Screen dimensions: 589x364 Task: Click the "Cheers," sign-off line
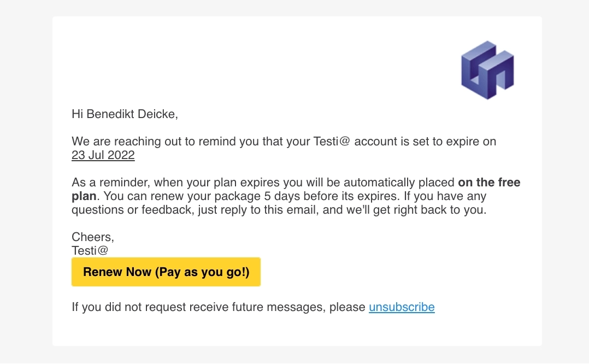point(92,237)
